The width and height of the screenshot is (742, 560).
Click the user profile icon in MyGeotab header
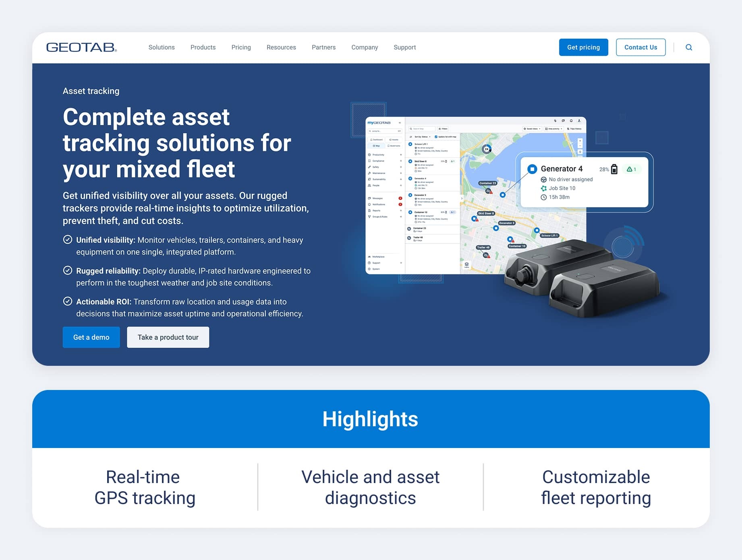pos(579,121)
